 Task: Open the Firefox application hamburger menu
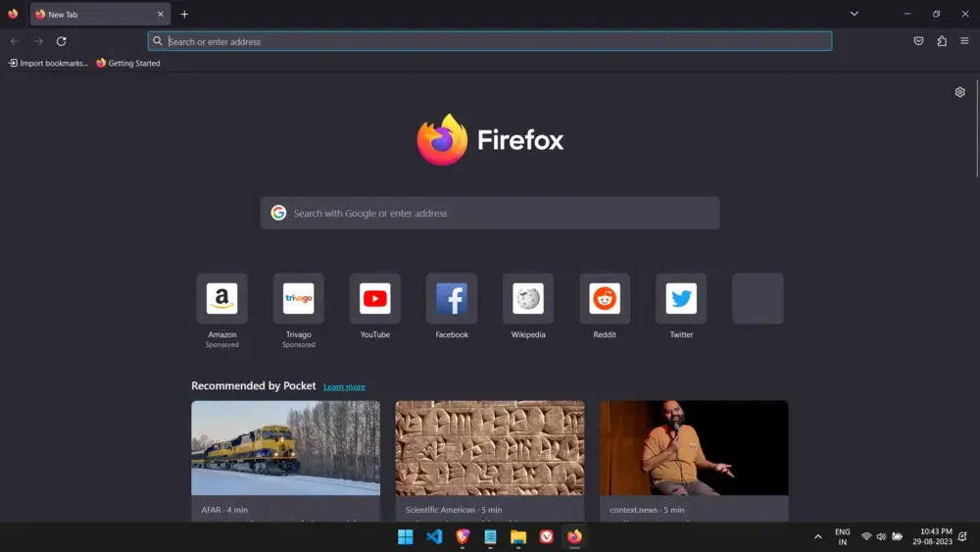coord(964,41)
